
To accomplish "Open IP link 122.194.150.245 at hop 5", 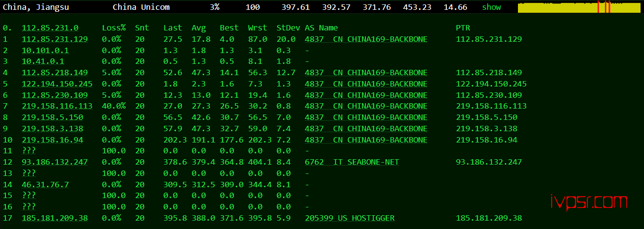I will click(57, 84).
